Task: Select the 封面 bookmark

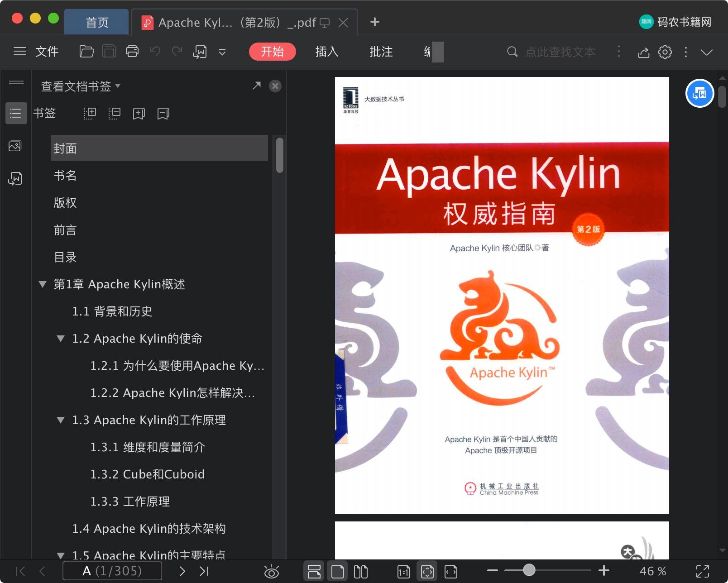Action: coord(159,148)
